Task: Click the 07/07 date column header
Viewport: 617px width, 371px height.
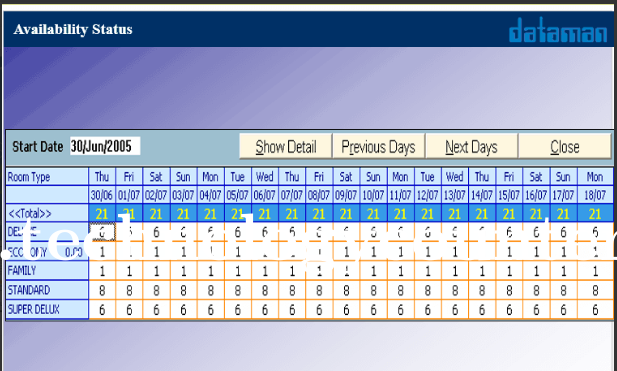Action: click(292, 195)
